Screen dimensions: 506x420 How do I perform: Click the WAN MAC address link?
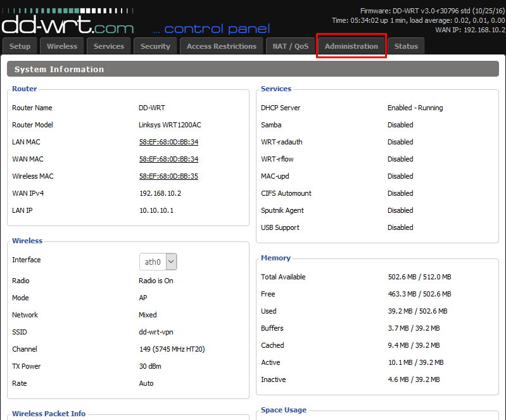click(168, 159)
